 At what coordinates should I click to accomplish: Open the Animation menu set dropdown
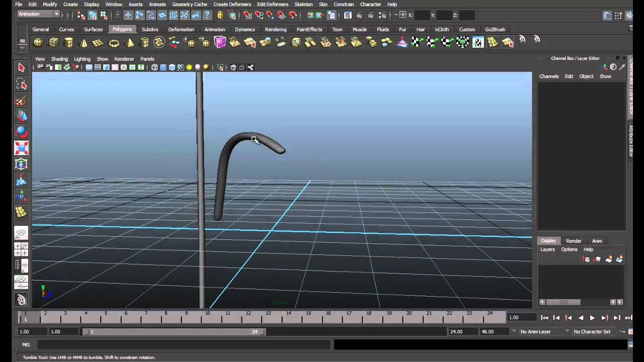[38, 14]
